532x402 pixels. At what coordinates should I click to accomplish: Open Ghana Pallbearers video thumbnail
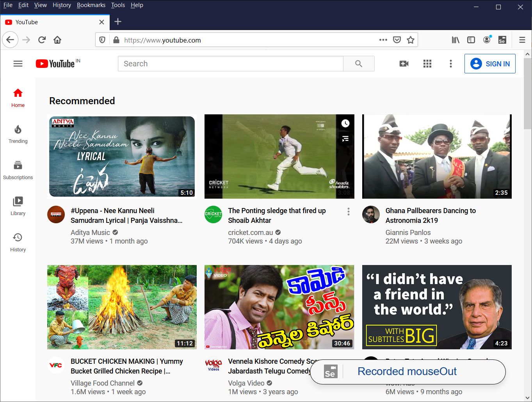437,157
